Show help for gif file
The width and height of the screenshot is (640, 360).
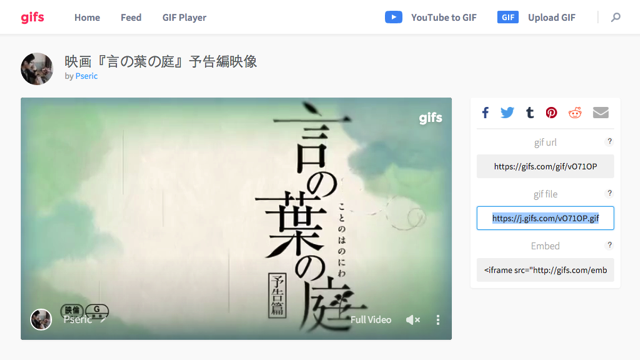pos(609,193)
